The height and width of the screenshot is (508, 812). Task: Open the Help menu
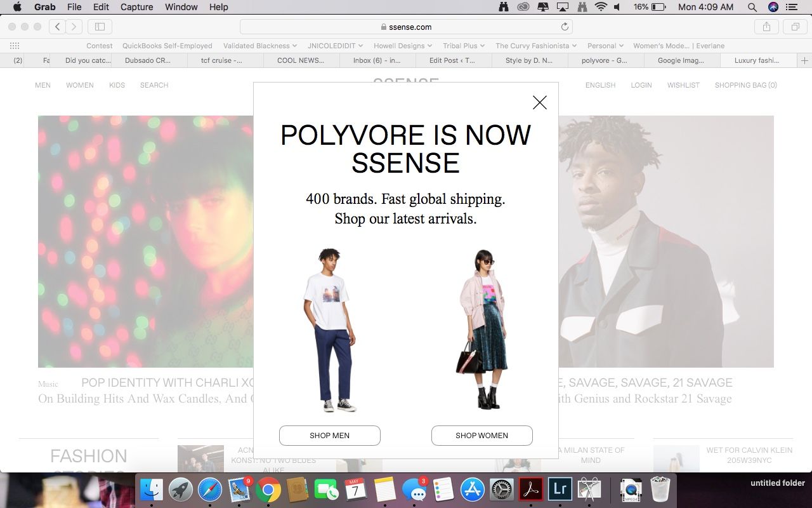tap(219, 7)
